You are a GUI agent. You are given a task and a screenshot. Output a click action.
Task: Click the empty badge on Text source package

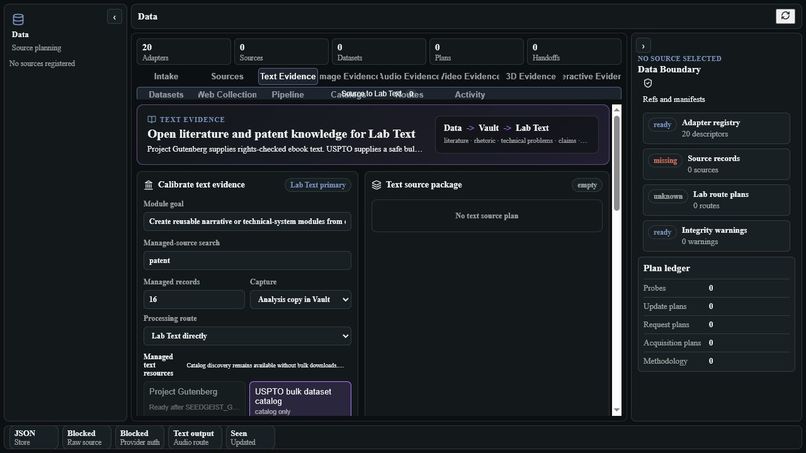(x=587, y=185)
